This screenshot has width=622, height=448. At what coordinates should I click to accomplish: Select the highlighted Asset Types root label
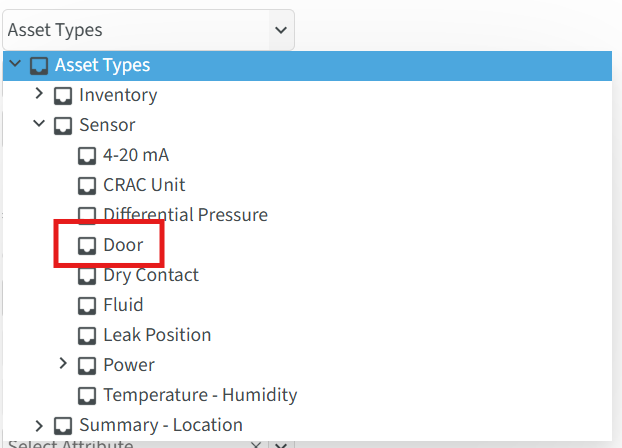point(102,65)
